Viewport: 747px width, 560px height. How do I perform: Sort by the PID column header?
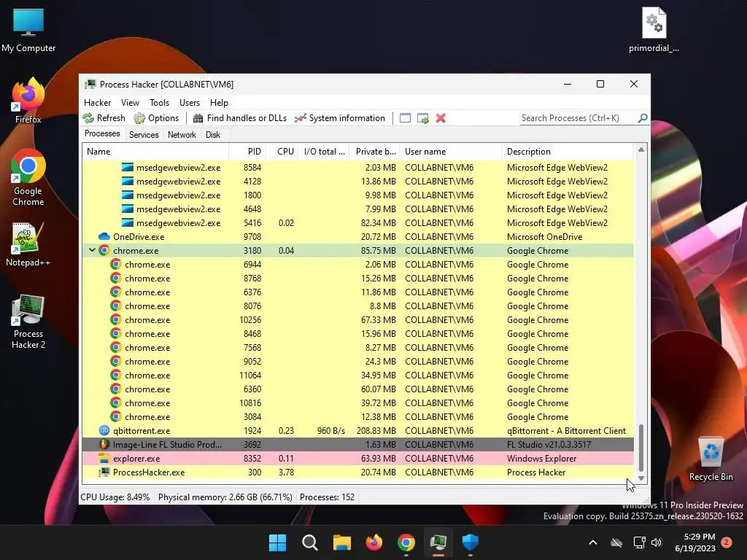(x=247, y=152)
